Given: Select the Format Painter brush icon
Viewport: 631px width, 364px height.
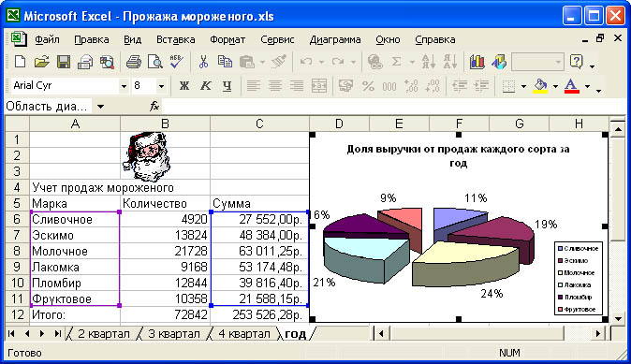Looking at the screenshot, I should (278, 62).
